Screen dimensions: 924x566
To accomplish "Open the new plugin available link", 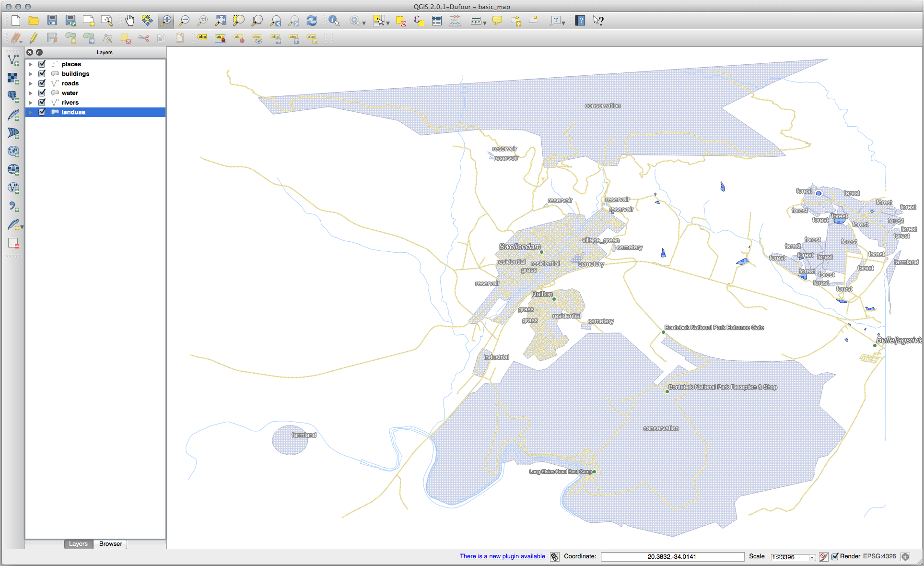I will [502, 556].
